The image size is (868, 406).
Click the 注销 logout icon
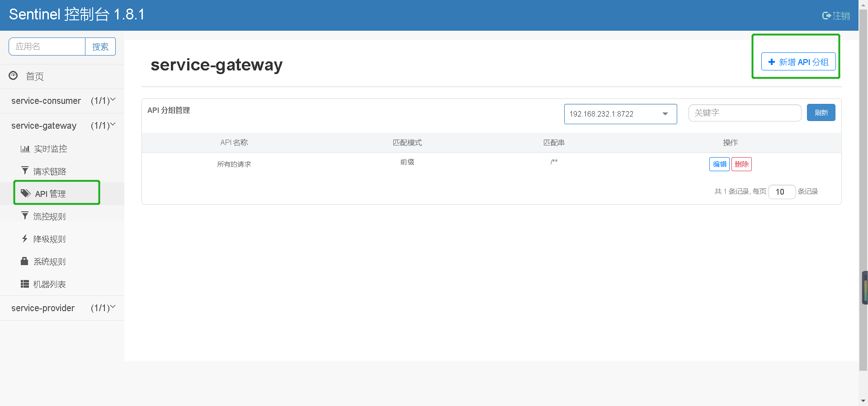tap(826, 16)
